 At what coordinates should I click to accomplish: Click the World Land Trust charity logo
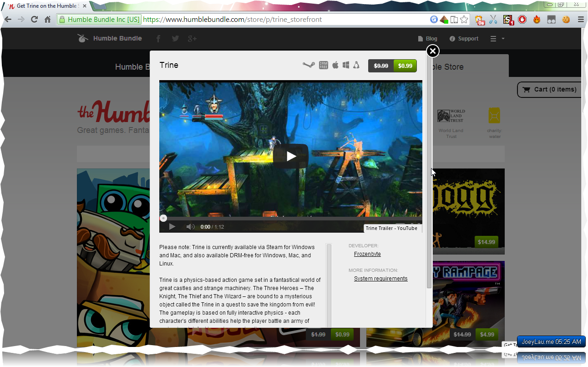[x=451, y=117]
